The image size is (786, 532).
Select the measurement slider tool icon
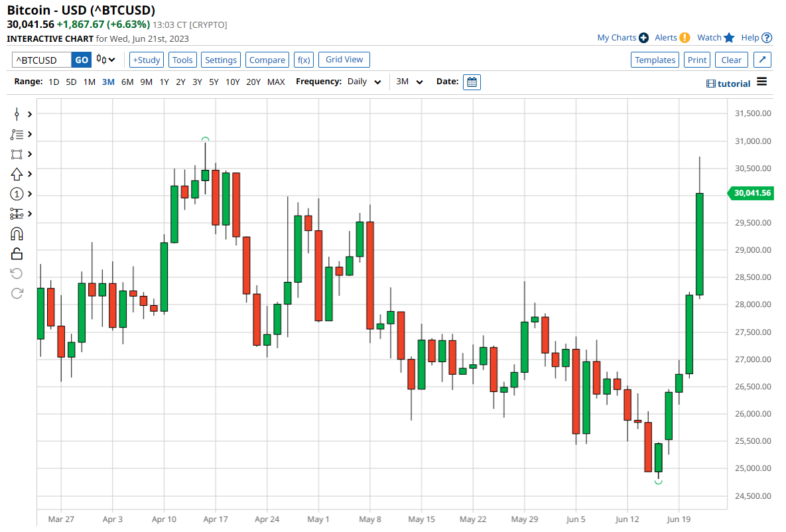pyautogui.click(x=17, y=214)
